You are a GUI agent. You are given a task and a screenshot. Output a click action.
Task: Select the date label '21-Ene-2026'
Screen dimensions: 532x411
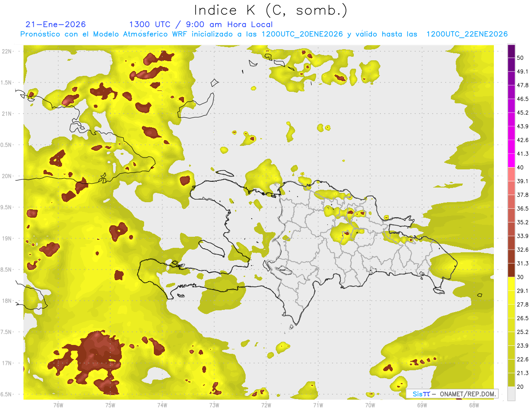coord(55,24)
